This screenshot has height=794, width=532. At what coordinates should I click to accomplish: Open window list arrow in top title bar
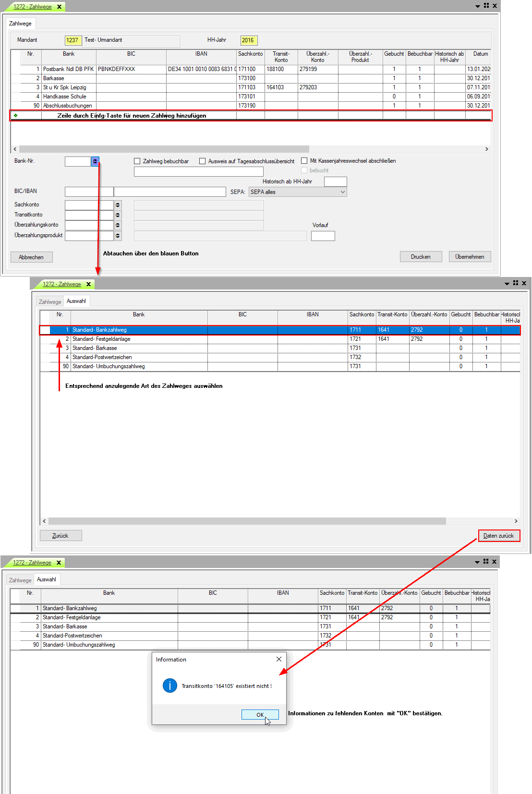(x=477, y=6)
